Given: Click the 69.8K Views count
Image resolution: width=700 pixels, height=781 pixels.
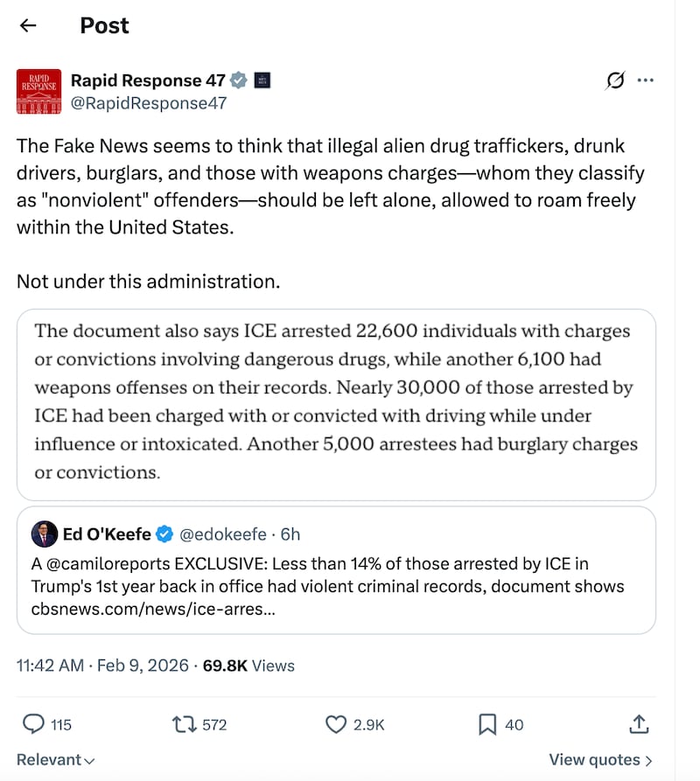Looking at the screenshot, I should pyautogui.click(x=248, y=666).
